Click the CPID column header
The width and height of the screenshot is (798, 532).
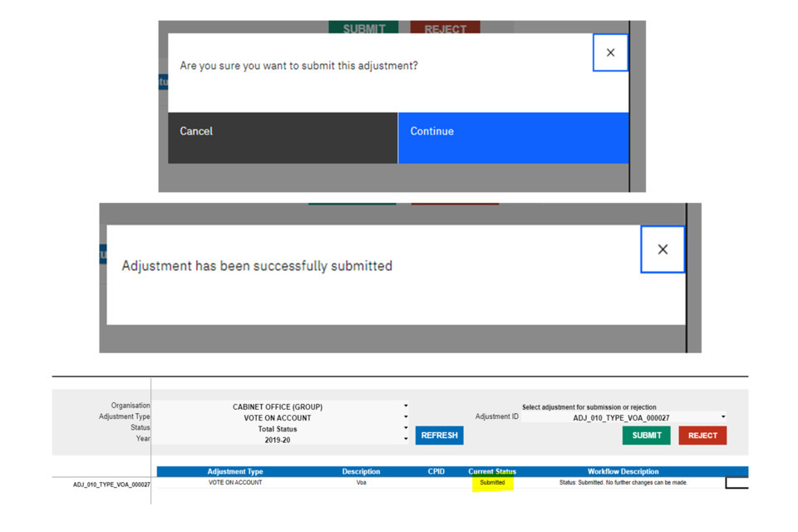click(x=436, y=471)
